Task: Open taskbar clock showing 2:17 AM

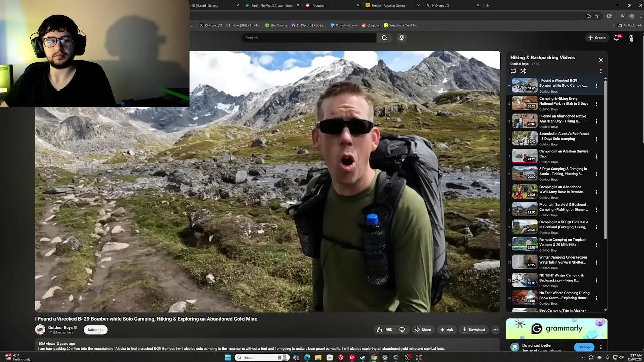Action: point(636,357)
